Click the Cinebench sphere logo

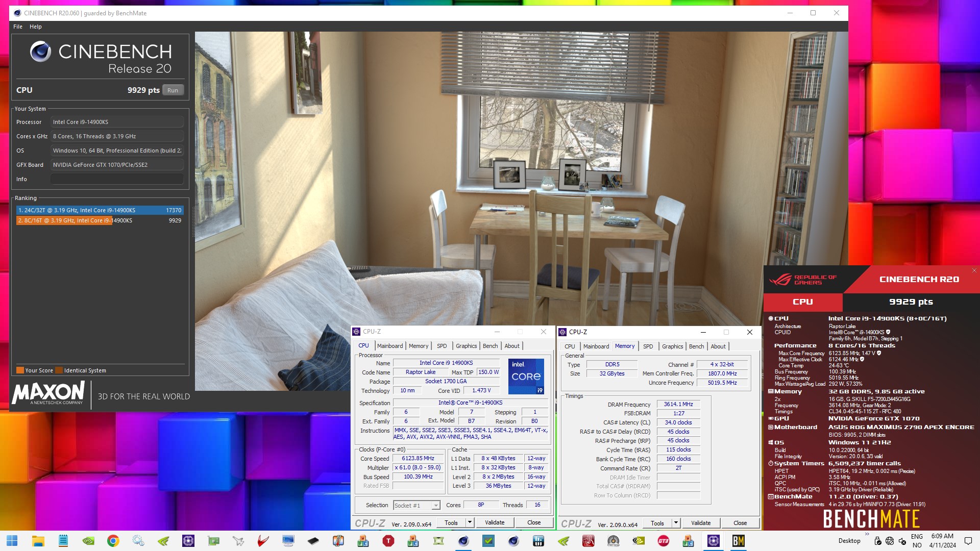click(x=40, y=52)
